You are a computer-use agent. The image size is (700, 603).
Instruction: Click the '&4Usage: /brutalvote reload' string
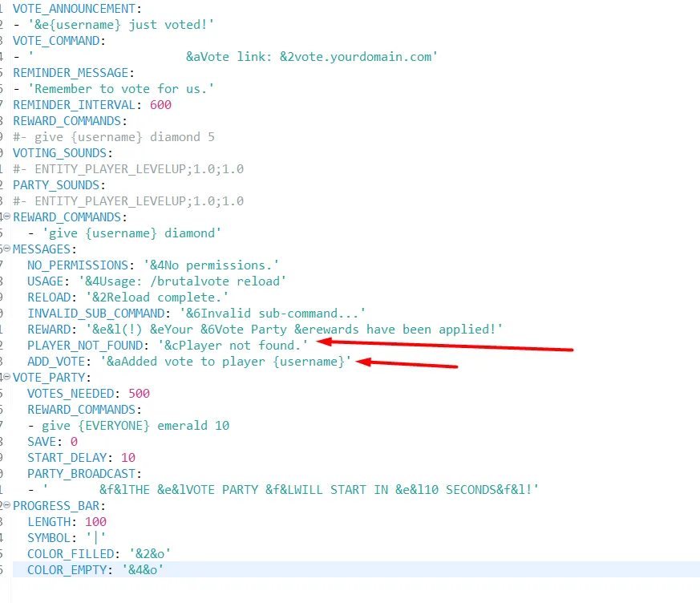(x=183, y=281)
